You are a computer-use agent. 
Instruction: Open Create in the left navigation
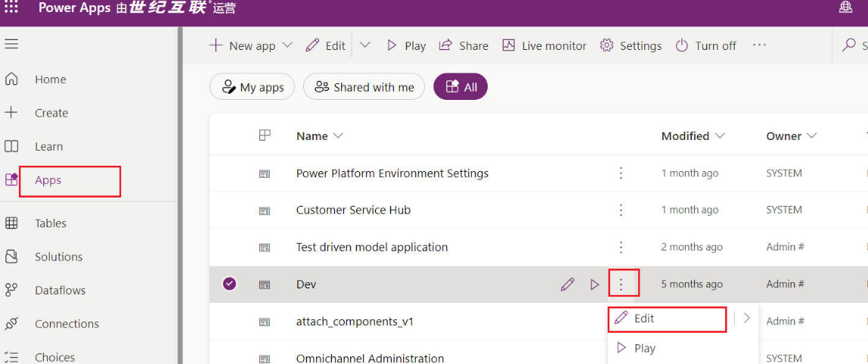pos(51,113)
